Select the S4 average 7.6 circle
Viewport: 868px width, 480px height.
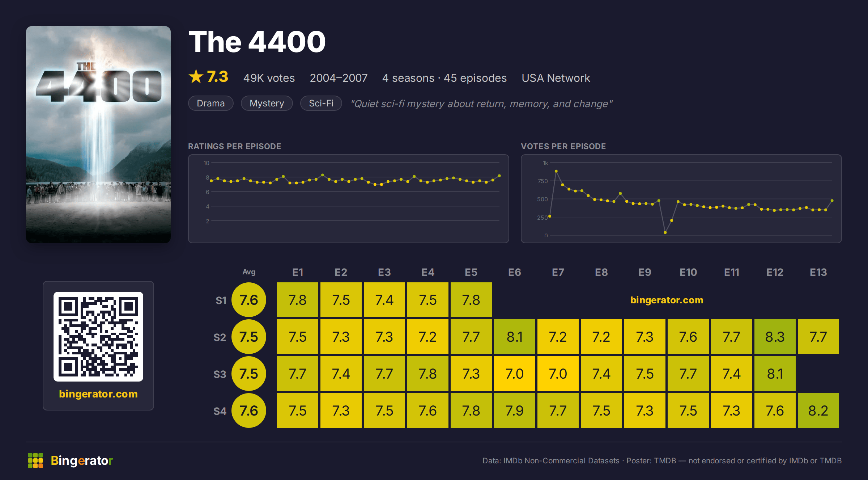249,410
